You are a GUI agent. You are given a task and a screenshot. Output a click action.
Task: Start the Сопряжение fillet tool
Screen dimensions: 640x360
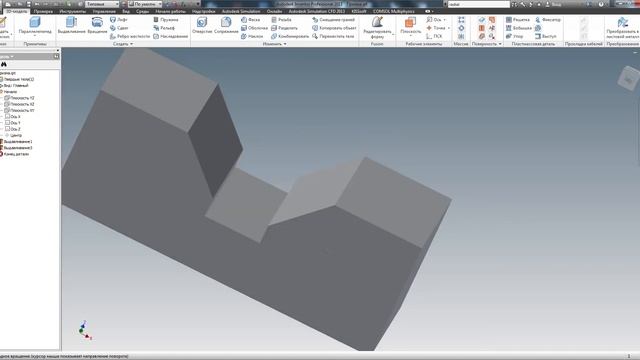226,25
